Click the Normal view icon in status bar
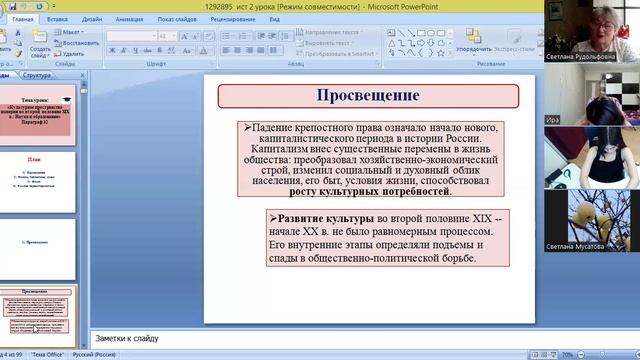This screenshot has width=640, height=360. click(x=535, y=355)
